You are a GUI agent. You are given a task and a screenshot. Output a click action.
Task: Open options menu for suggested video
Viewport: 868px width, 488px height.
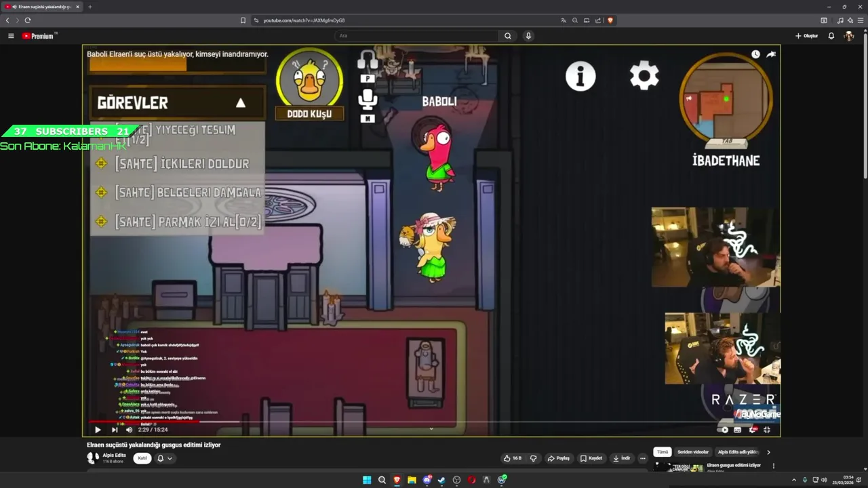[773, 466]
